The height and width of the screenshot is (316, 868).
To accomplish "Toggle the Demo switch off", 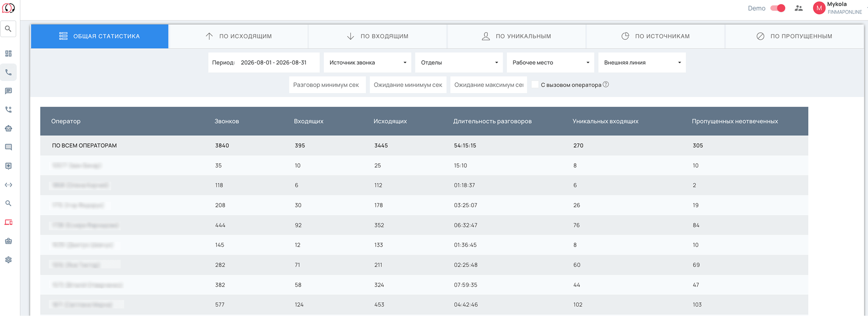I will click(x=778, y=8).
